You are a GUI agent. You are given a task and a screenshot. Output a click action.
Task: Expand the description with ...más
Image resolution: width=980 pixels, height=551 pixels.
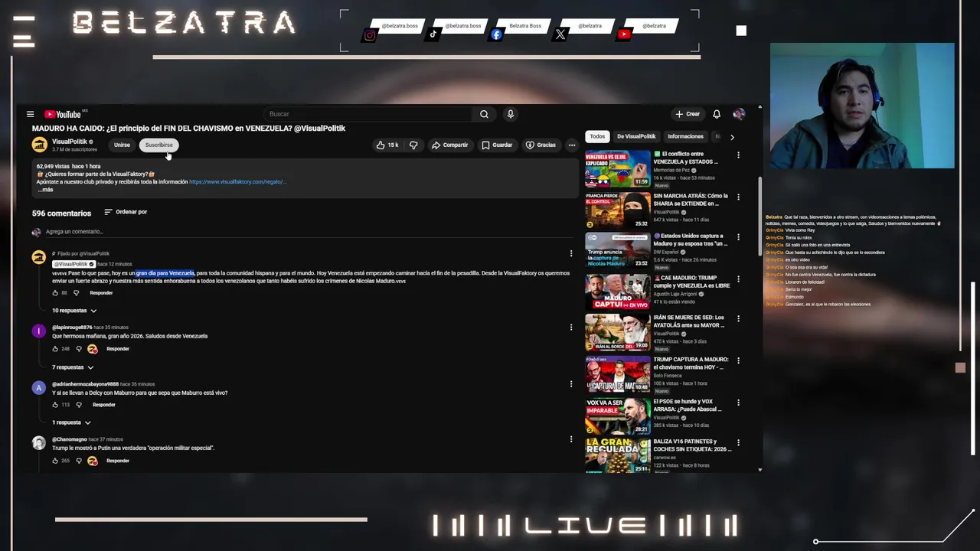click(45, 190)
